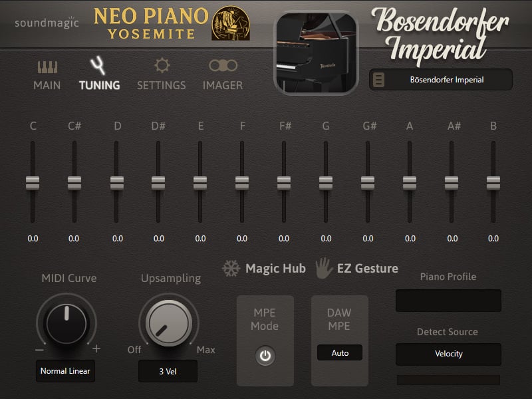Switch to the IMAGER tab label
Screen dimensions: 532x399
(223, 85)
